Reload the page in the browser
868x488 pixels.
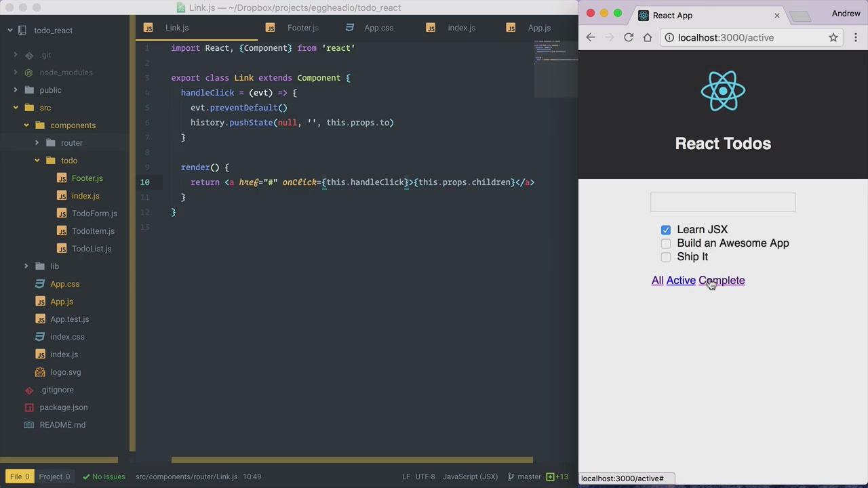(629, 38)
